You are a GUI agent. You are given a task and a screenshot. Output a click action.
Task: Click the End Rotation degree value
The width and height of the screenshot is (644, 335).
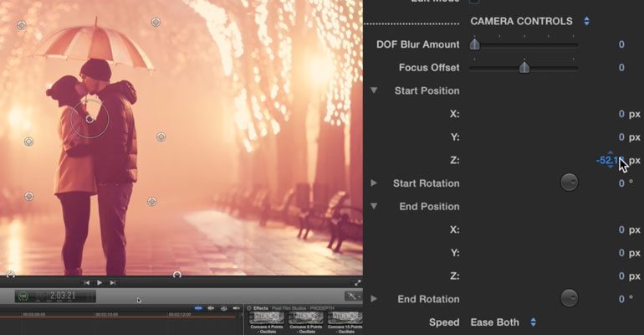click(x=621, y=299)
